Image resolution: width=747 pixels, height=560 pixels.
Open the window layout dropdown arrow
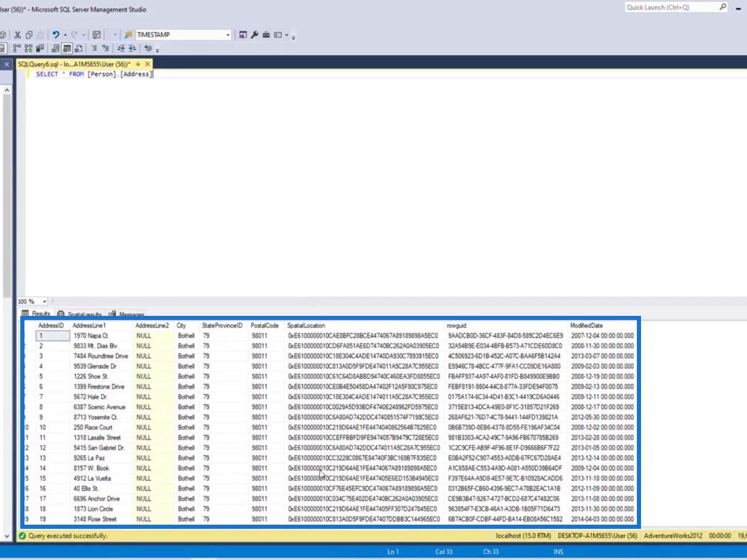pyautogui.click(x=287, y=35)
